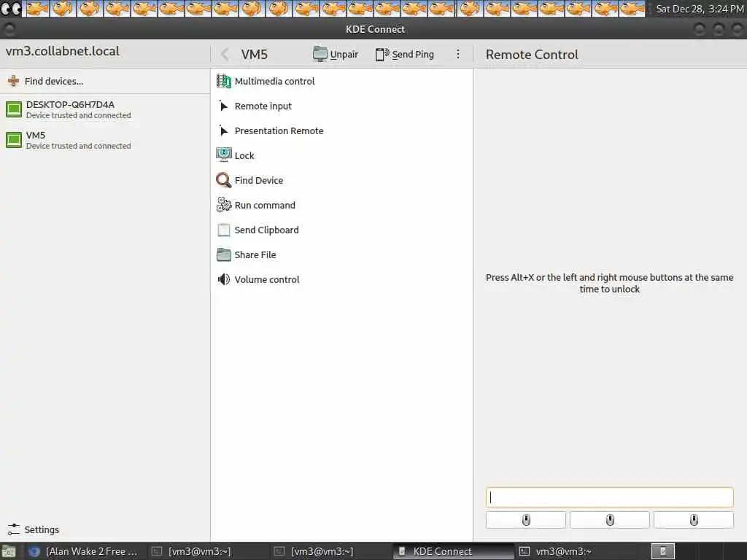Image resolution: width=747 pixels, height=560 pixels.
Task: Unpair the VM5 device
Action: (336, 54)
